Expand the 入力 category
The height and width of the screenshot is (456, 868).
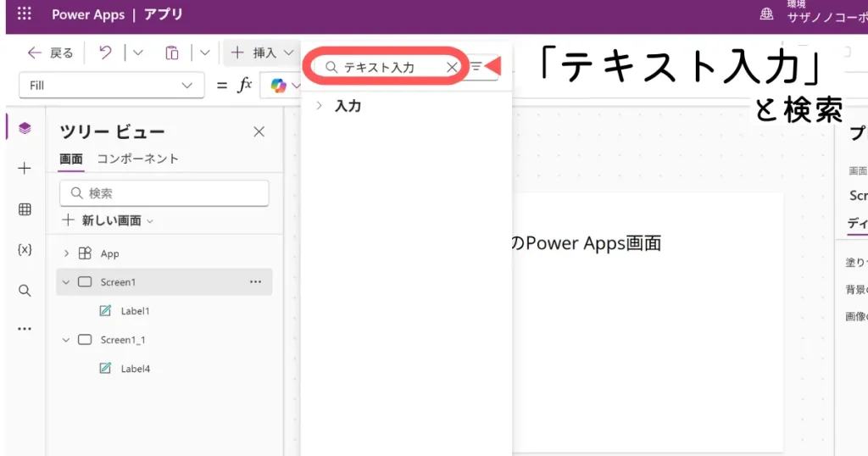tap(319, 106)
